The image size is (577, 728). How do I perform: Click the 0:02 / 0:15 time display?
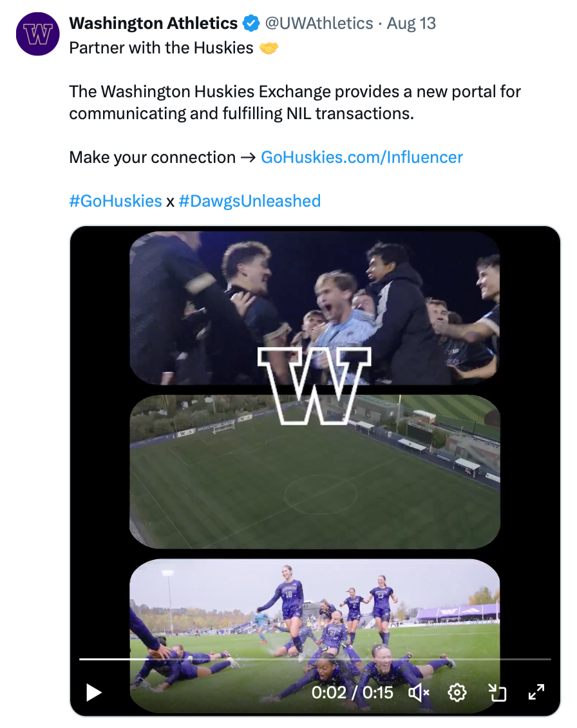[352, 693]
